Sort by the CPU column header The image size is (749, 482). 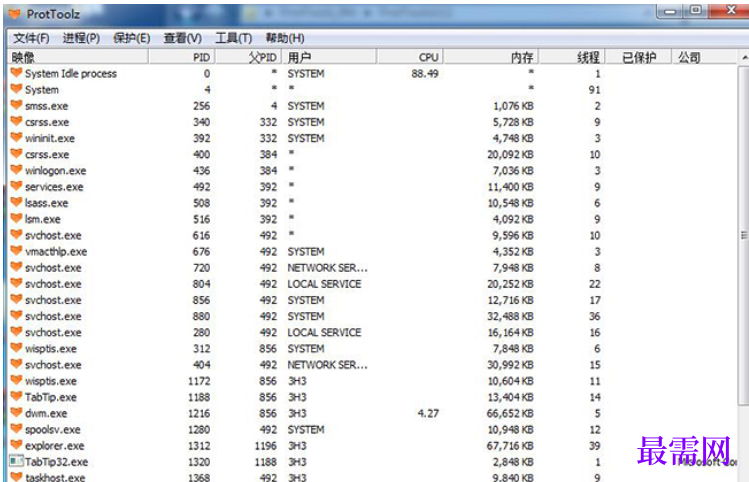point(410,57)
